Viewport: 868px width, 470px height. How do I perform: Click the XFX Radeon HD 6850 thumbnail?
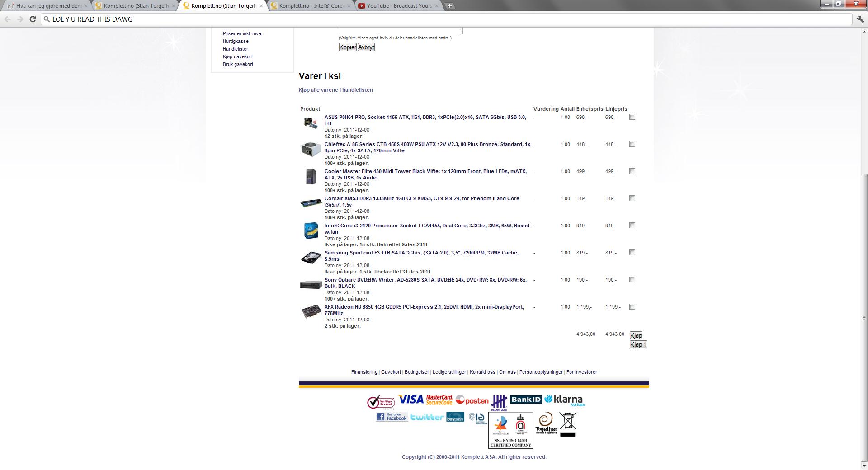[311, 312]
